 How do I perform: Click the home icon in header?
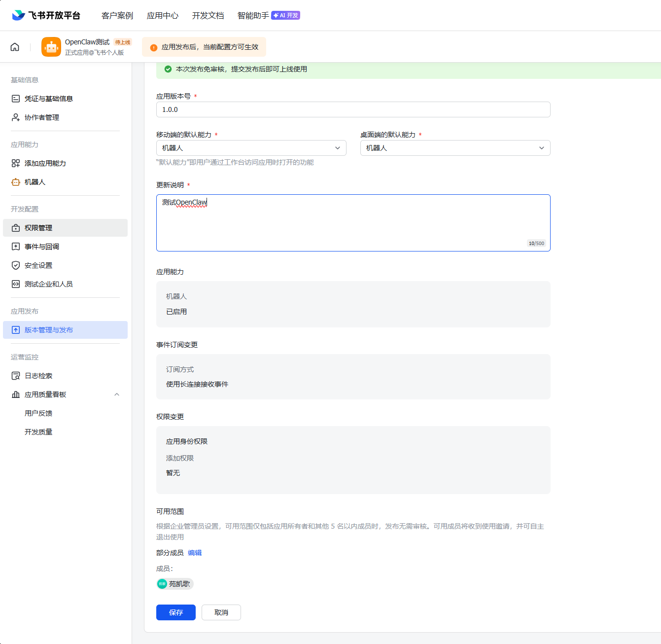(15, 47)
